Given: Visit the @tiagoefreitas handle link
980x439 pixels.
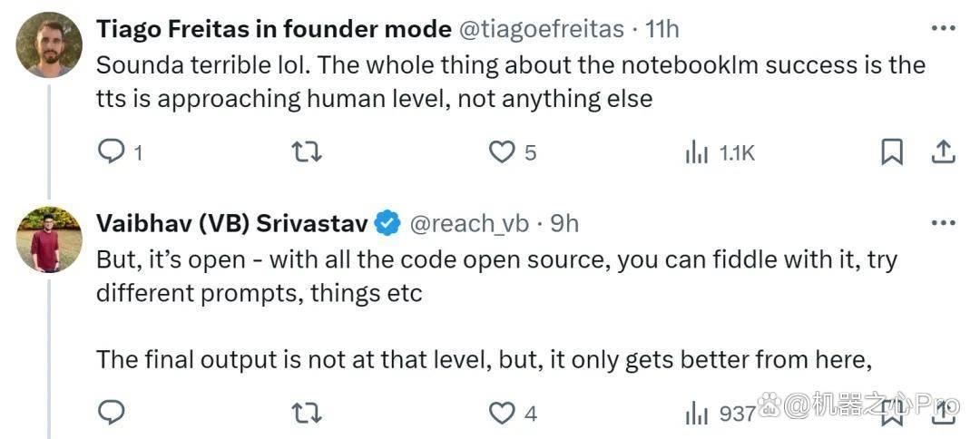Looking at the screenshot, I should coord(542,29).
